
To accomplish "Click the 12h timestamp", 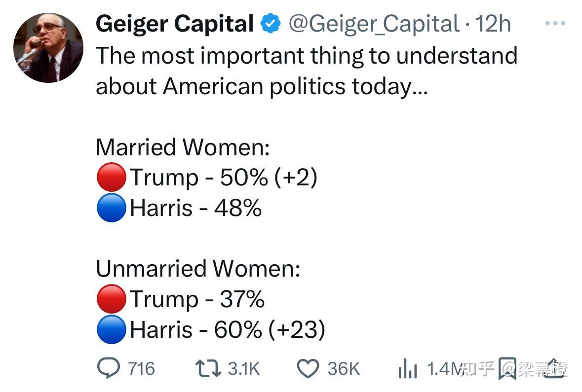I will (492, 24).
